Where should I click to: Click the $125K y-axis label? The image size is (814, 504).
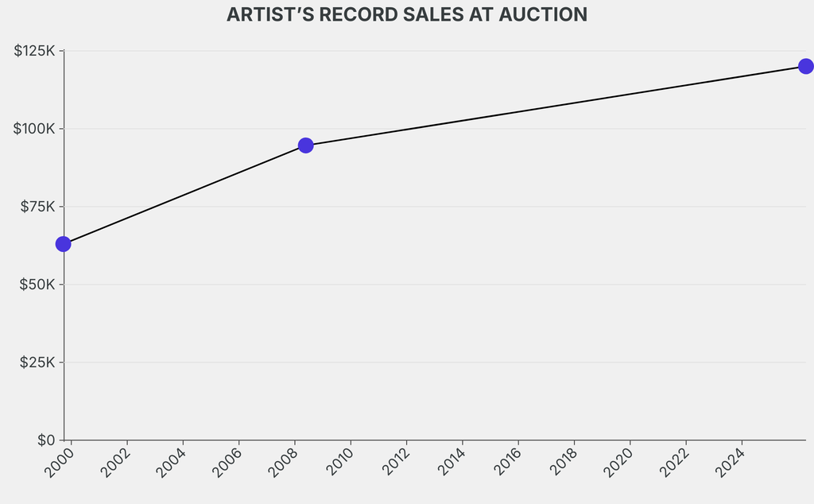click(x=34, y=51)
